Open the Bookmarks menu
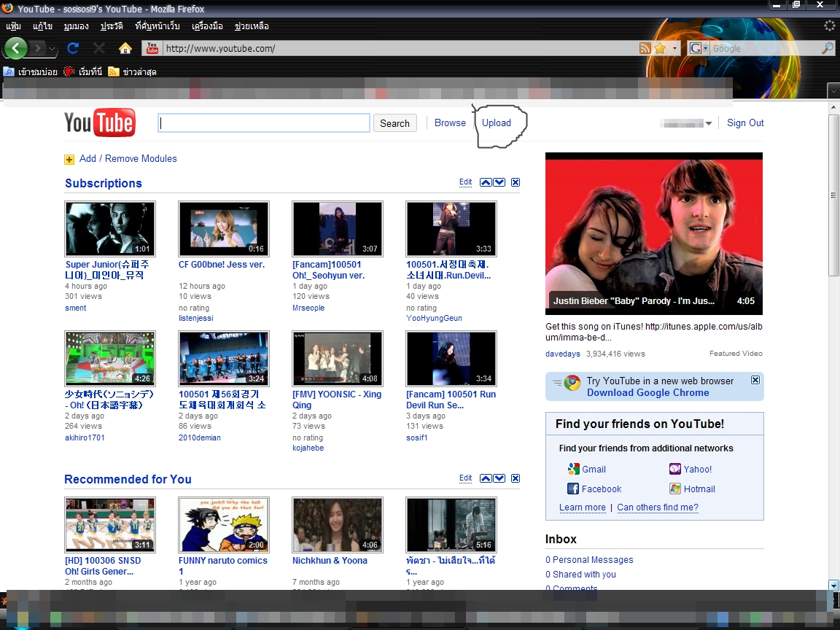The width and height of the screenshot is (840, 630). [157, 26]
